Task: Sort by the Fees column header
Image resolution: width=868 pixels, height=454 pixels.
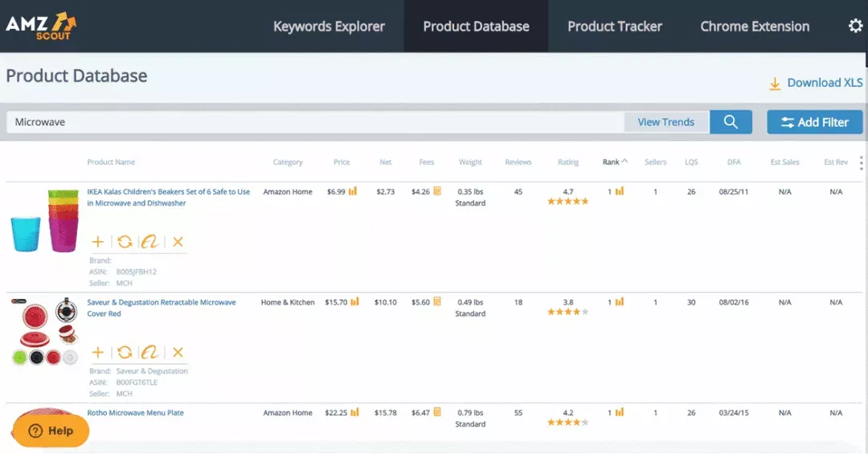Action: click(426, 162)
